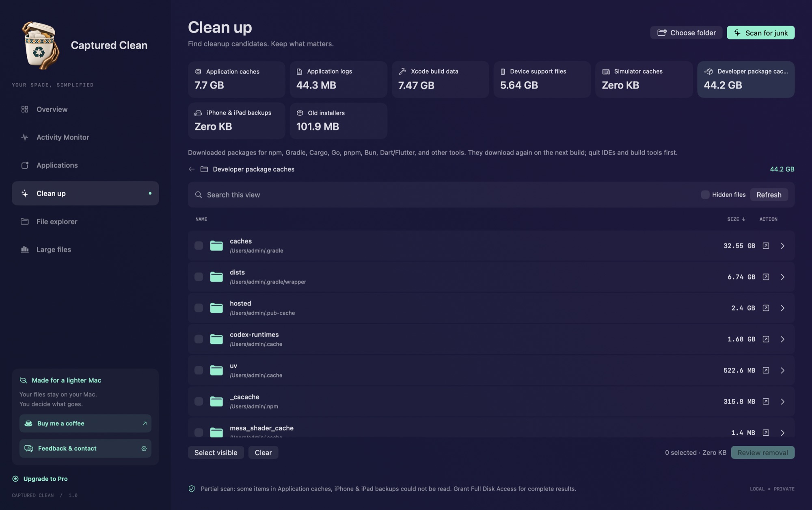Screen dimensions: 812x510
Task: Toggle the Hidden files checkbox
Action: (705, 195)
